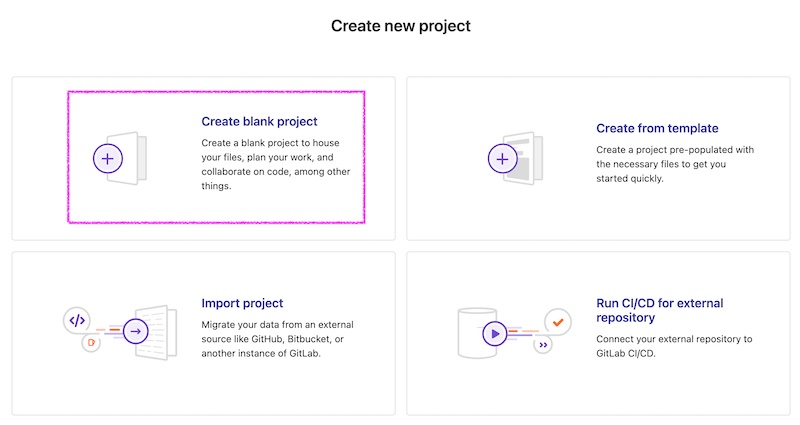
Task: Open the Create blank project link
Action: pyautogui.click(x=259, y=121)
